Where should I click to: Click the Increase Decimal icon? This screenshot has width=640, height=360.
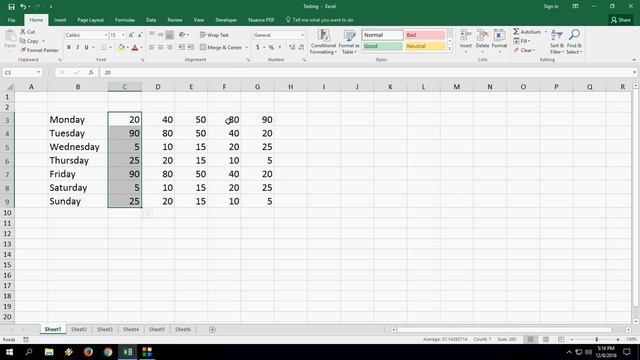pyautogui.click(x=292, y=47)
